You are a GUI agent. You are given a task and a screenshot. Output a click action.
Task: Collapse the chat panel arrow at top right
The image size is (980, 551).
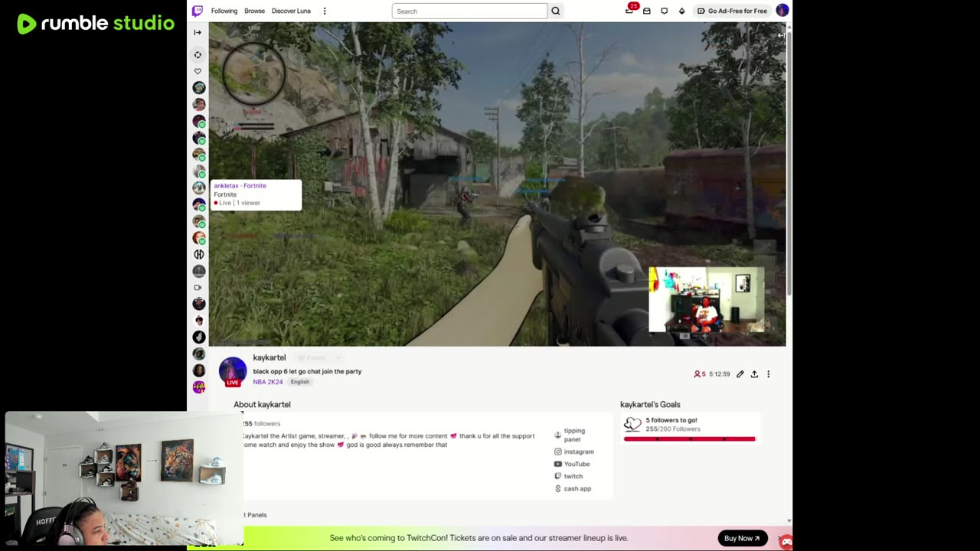[780, 35]
